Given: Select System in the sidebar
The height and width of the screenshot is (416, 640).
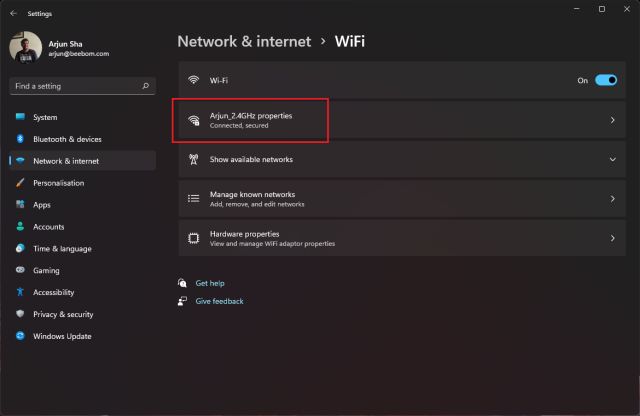Looking at the screenshot, I should click(45, 117).
